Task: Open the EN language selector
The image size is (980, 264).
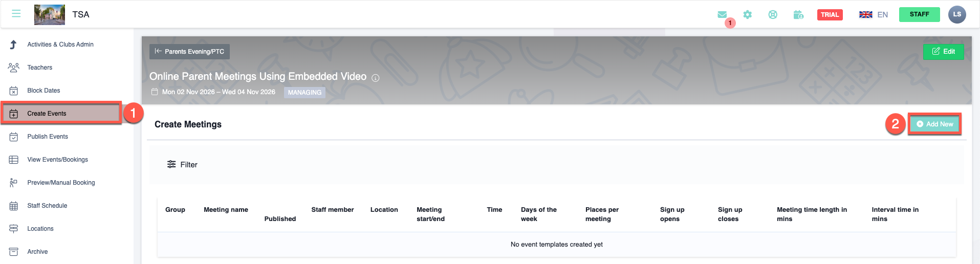Action: [874, 14]
